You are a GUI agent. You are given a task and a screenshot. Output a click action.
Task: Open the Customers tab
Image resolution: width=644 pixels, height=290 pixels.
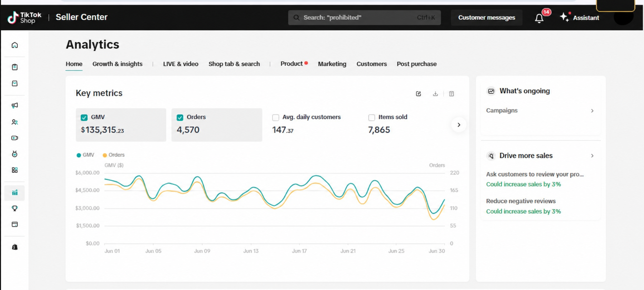pyautogui.click(x=371, y=64)
